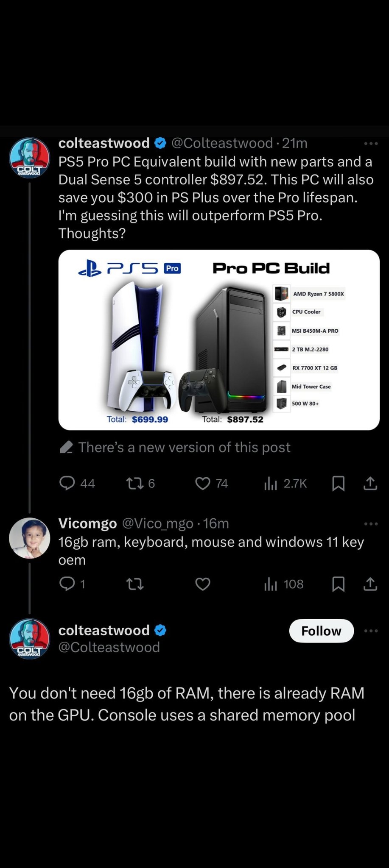Repost Vicomgo's comment
Viewport: 389px width, 868px height.
pyautogui.click(x=135, y=584)
